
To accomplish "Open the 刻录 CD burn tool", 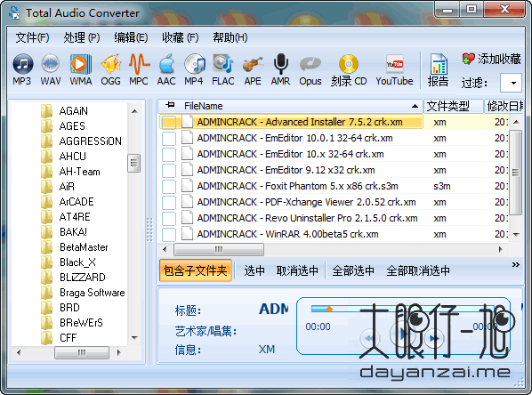I will coord(349,69).
